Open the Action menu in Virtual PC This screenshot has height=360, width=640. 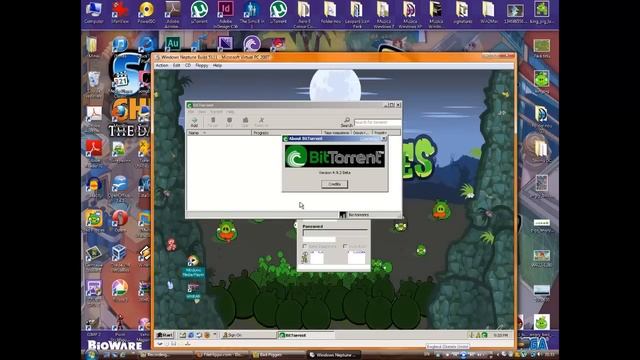[x=162, y=65]
